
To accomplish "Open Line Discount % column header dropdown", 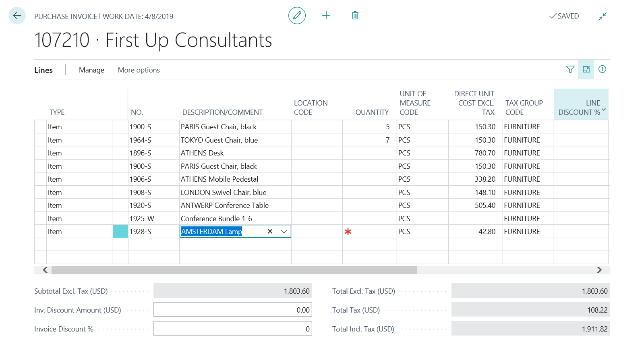I will [x=603, y=110].
